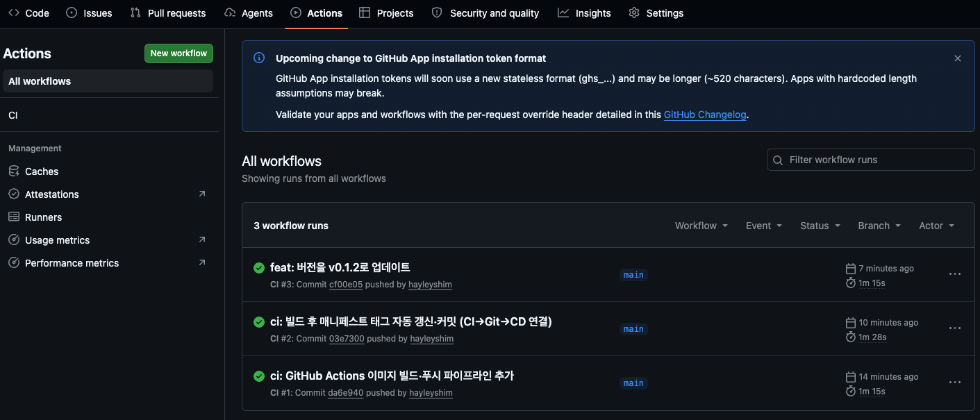This screenshot has height=420, width=980.
Task: Click the Usage metrics gauge icon
Action: point(13,240)
